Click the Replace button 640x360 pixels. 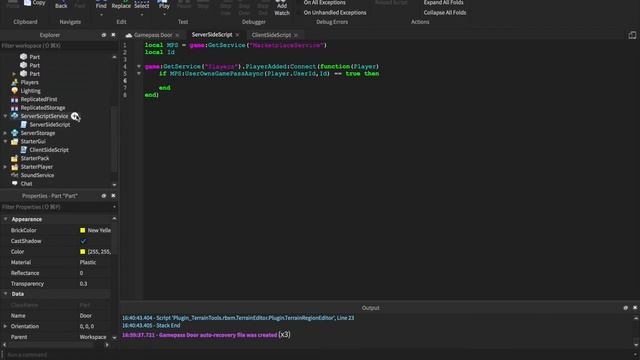pyautogui.click(x=121, y=5)
